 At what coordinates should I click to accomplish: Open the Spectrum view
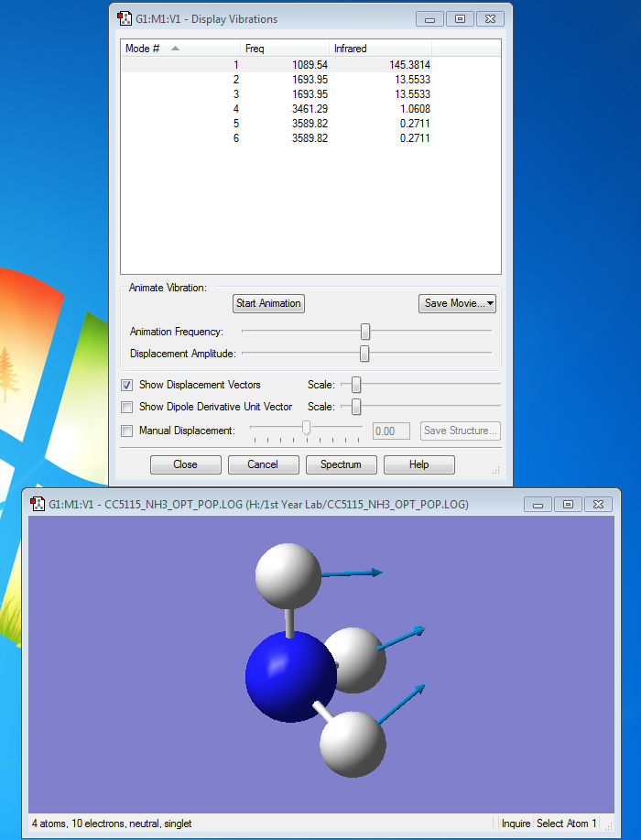(x=342, y=464)
